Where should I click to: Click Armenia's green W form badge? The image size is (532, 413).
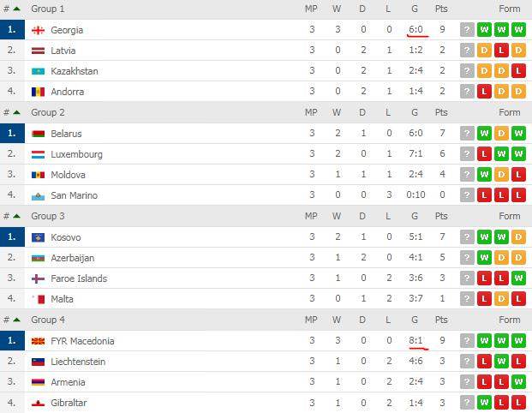(x=518, y=382)
